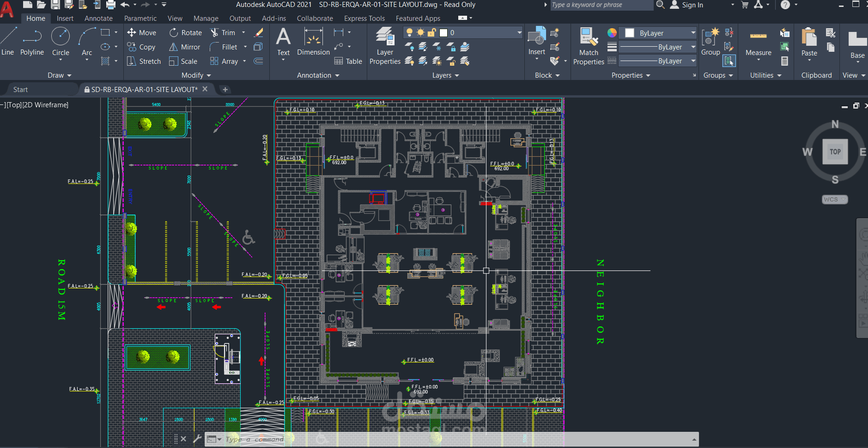Open the WCS coordinate system dropdown
Viewport: 868px width, 448px height.
[x=835, y=199]
